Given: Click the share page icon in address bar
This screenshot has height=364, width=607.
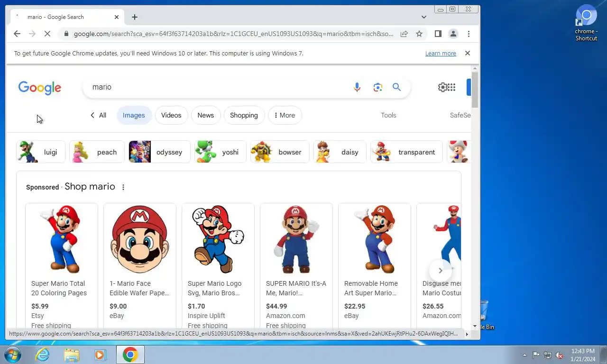Looking at the screenshot, I should pos(404,34).
